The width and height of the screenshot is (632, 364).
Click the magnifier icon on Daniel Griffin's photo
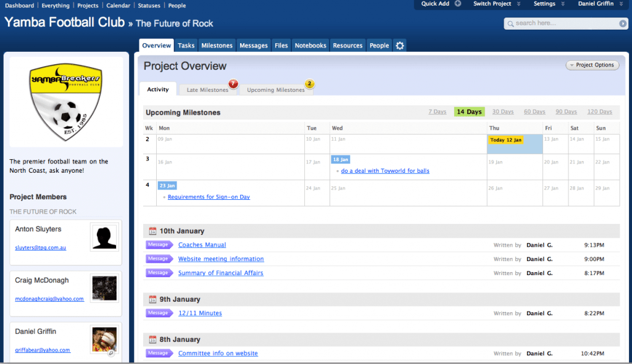[x=111, y=353]
